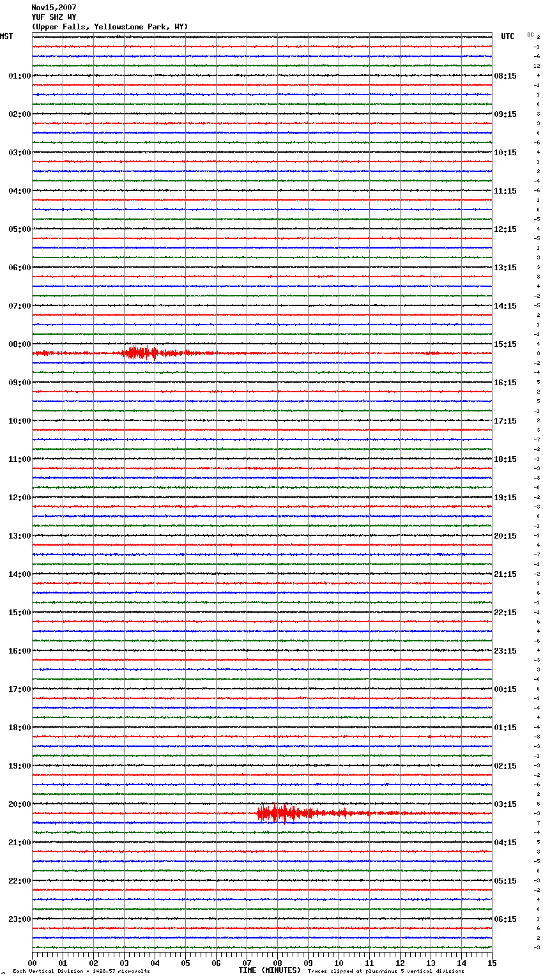The height and width of the screenshot is (980, 543).
Task: Click the 'UTC' time zone header
Action: [x=508, y=37]
